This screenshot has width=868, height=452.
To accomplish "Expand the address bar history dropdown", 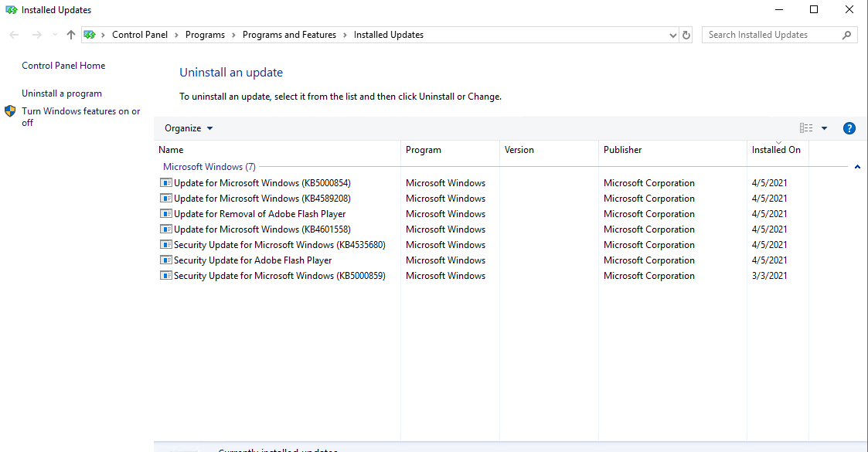I will pos(672,35).
